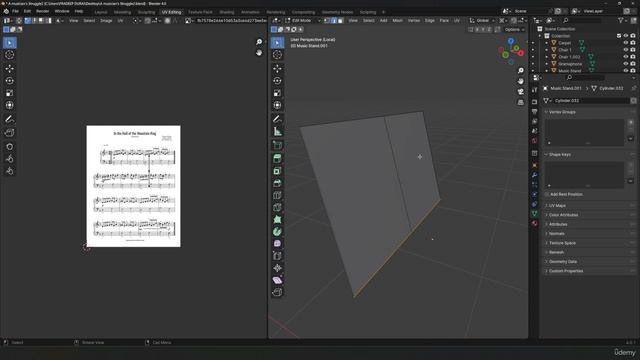The image size is (640, 360).
Task: Select the Bevel tool
Action: (277, 183)
